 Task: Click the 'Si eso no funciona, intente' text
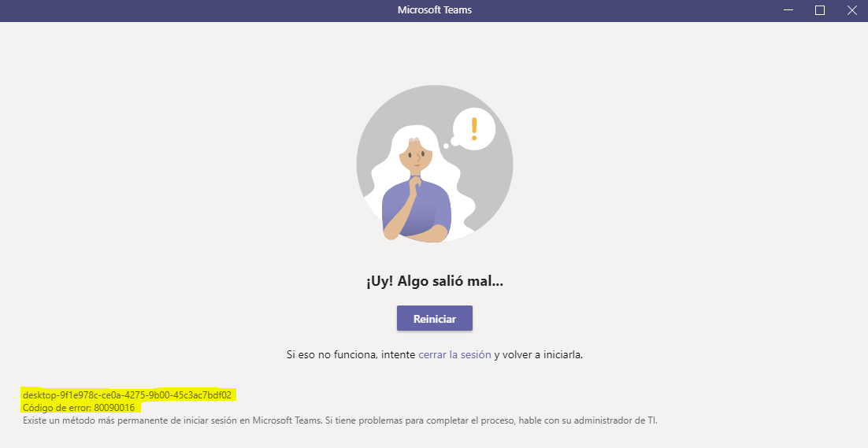pos(351,354)
